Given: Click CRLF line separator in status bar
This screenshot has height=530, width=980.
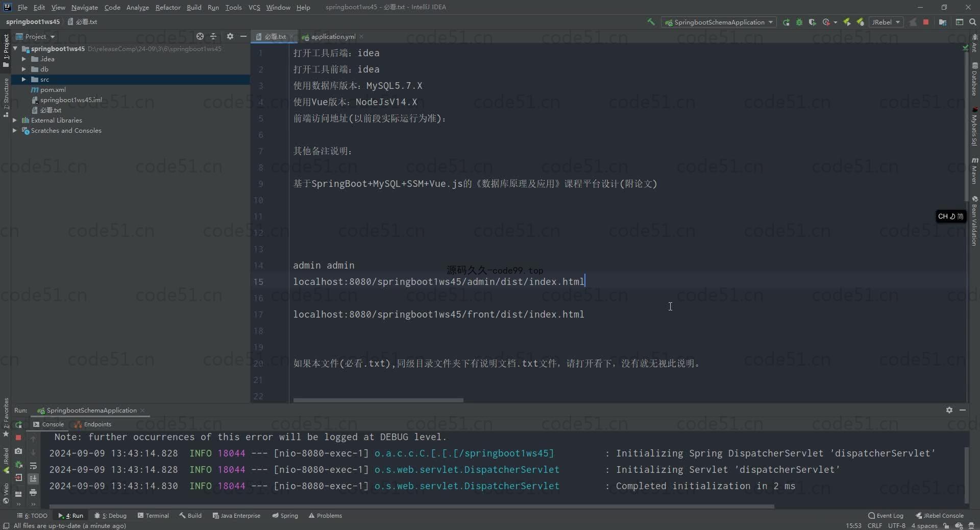Looking at the screenshot, I should [874, 525].
